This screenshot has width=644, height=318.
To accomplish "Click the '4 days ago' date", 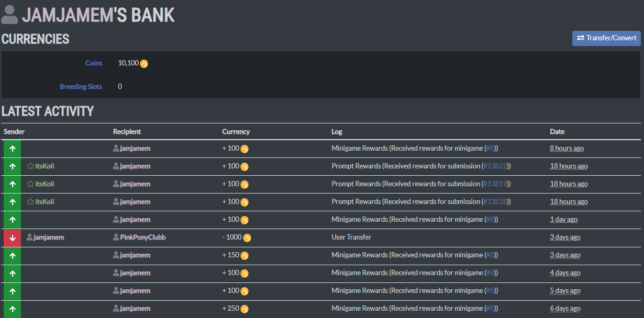I will click(x=565, y=273).
